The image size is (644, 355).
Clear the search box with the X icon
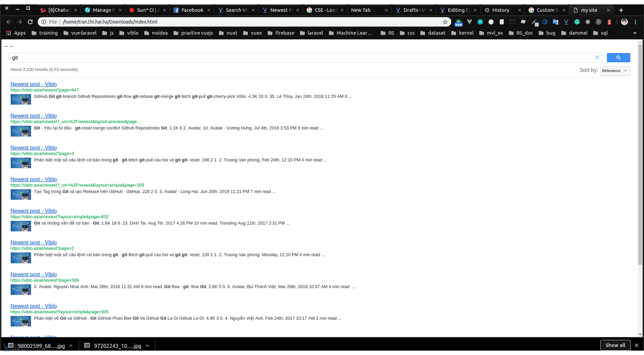tap(597, 58)
